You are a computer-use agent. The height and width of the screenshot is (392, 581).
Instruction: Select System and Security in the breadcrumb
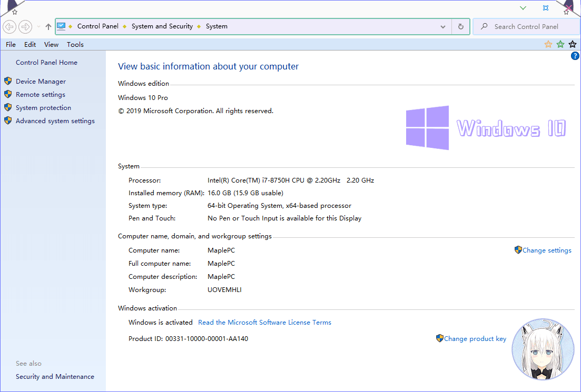(162, 26)
